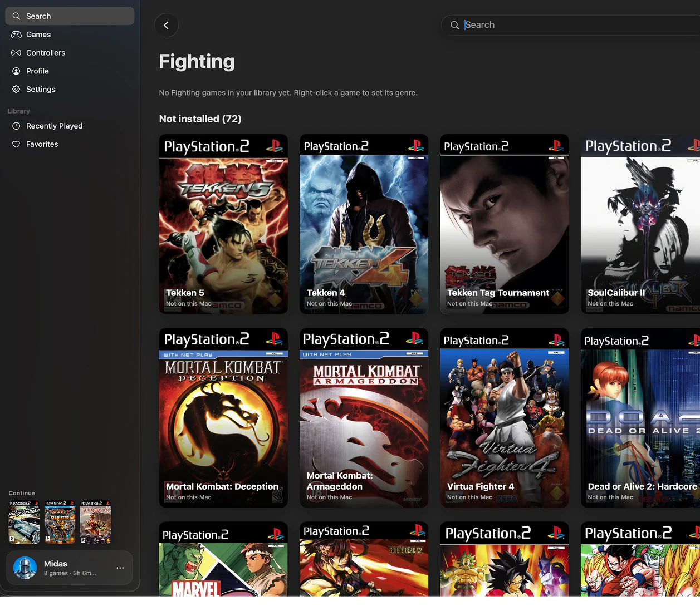The image size is (700, 606).
Task: Click the gamepad icon beside Games
Action: point(16,35)
